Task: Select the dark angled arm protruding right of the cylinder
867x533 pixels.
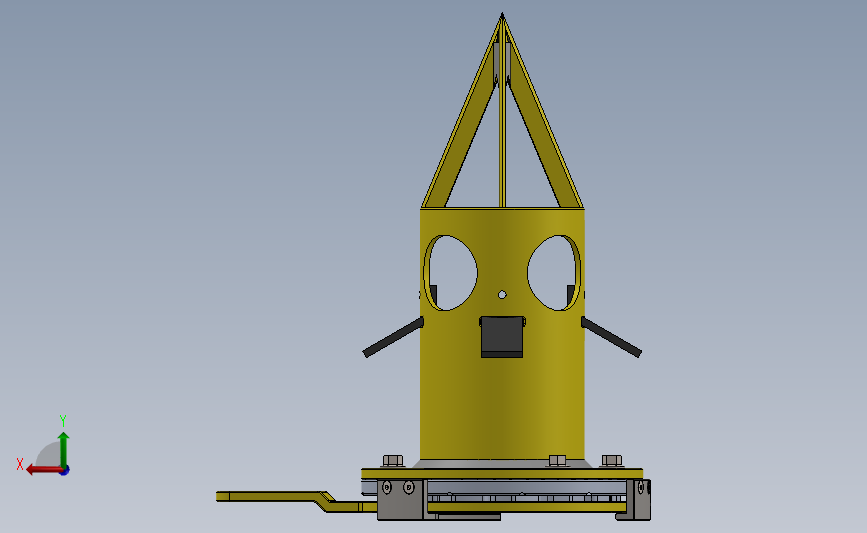Action: (x=611, y=337)
